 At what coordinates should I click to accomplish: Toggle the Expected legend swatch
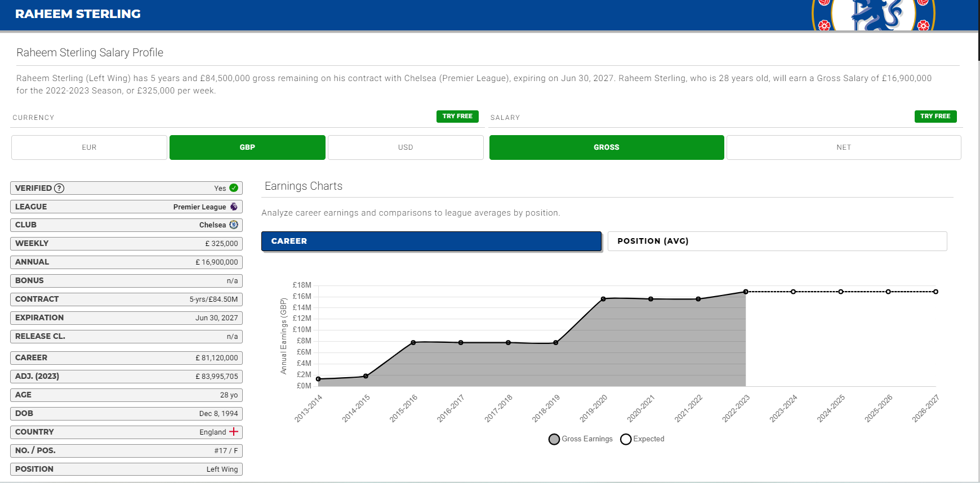pyautogui.click(x=626, y=439)
